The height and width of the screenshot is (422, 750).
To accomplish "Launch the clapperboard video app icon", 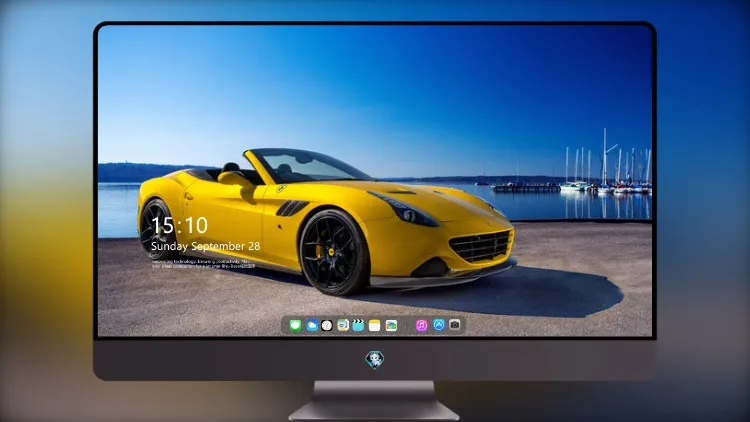I will coord(358,326).
